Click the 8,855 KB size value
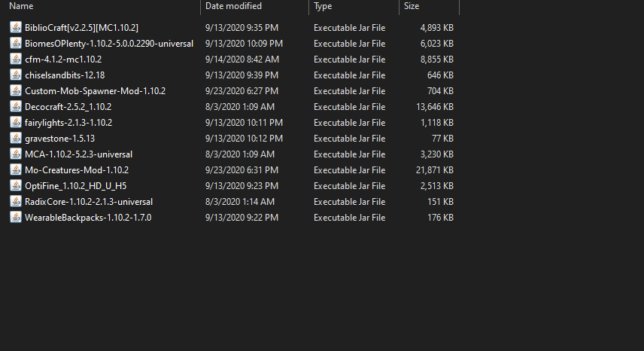This screenshot has width=644, height=351. tap(436, 60)
